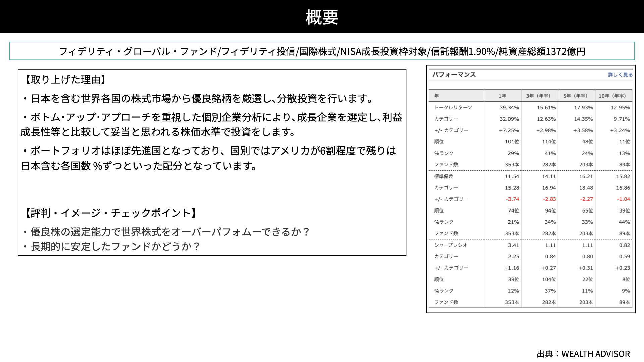This screenshot has height=362, width=644.
Task: Click the 15.61% total return value
Action: pyautogui.click(x=546, y=107)
